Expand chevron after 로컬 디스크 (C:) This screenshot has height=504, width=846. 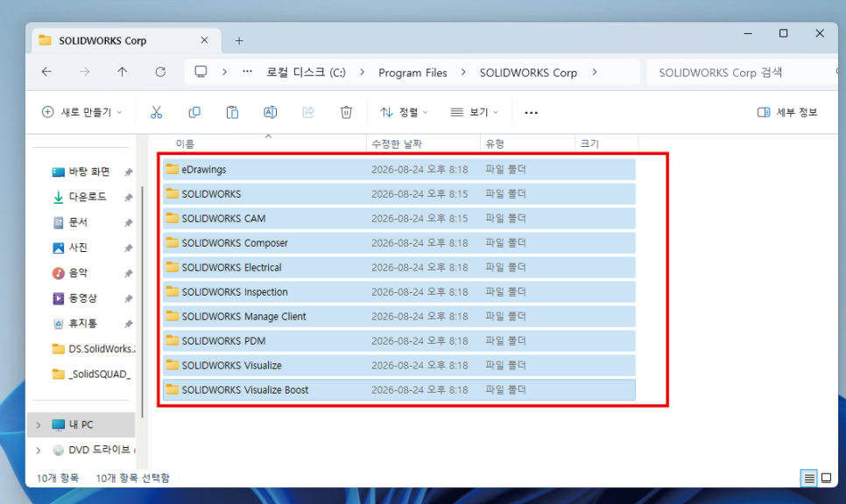pos(362,72)
